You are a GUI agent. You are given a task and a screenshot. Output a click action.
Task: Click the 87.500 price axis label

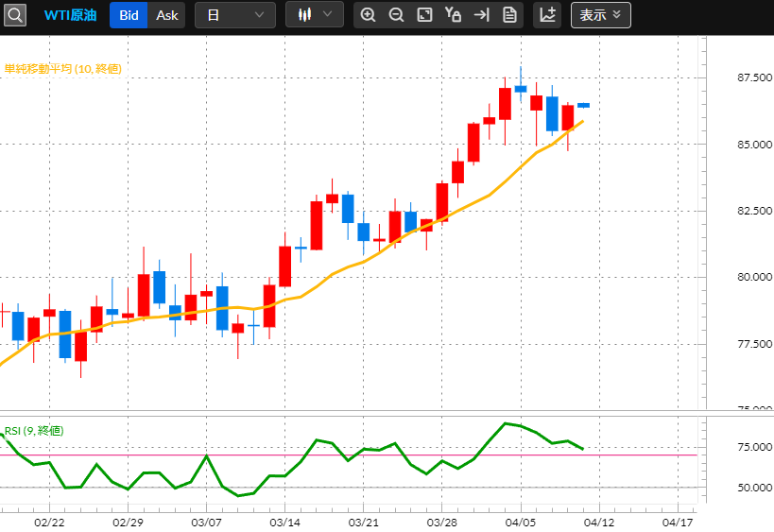[754, 77]
